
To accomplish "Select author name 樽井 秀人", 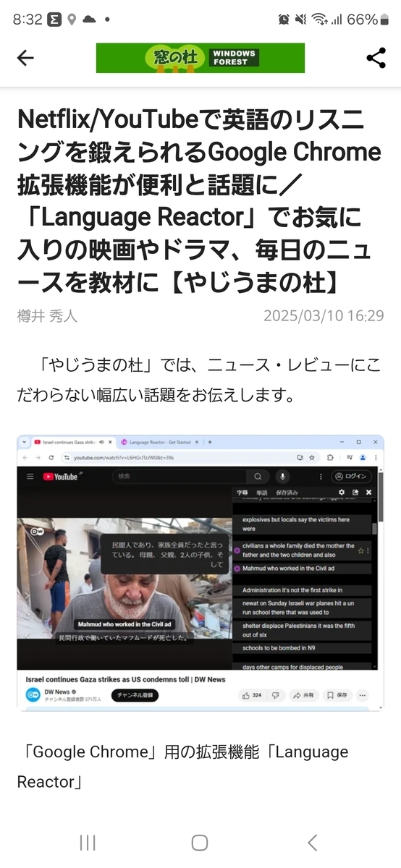I will click(x=47, y=316).
